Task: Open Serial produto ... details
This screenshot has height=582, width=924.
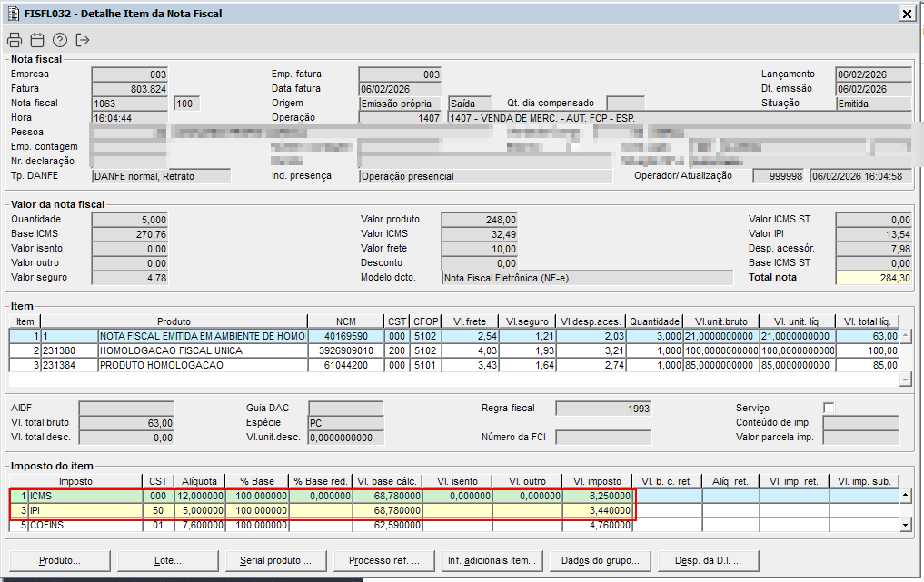Action: pos(275,561)
